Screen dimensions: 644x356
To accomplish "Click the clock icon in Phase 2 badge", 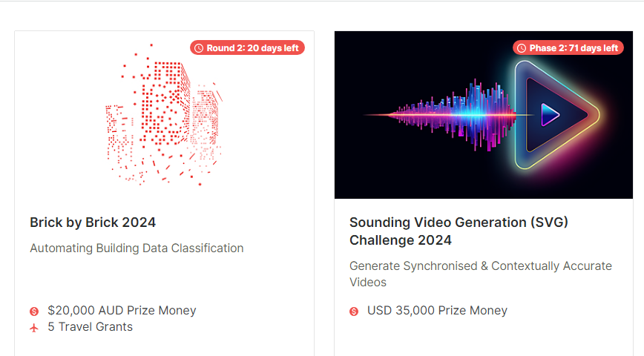I will pos(522,48).
